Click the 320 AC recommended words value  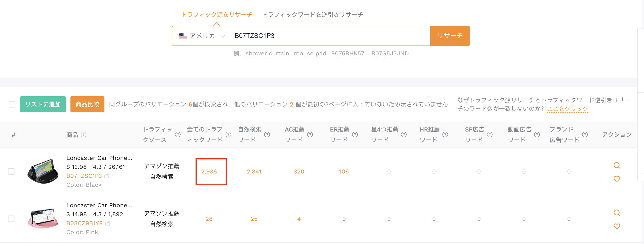click(299, 171)
